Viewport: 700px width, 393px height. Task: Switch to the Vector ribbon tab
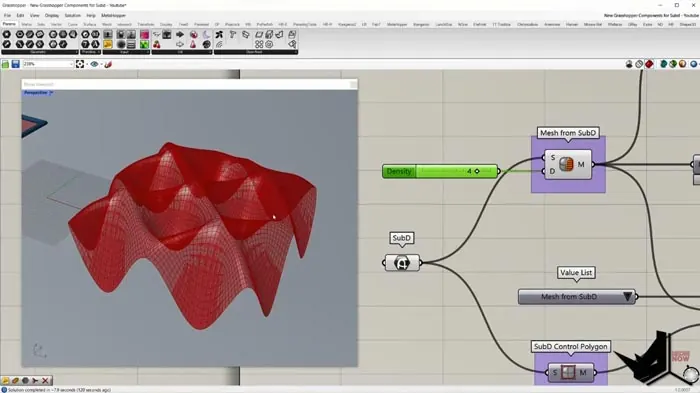(56, 25)
